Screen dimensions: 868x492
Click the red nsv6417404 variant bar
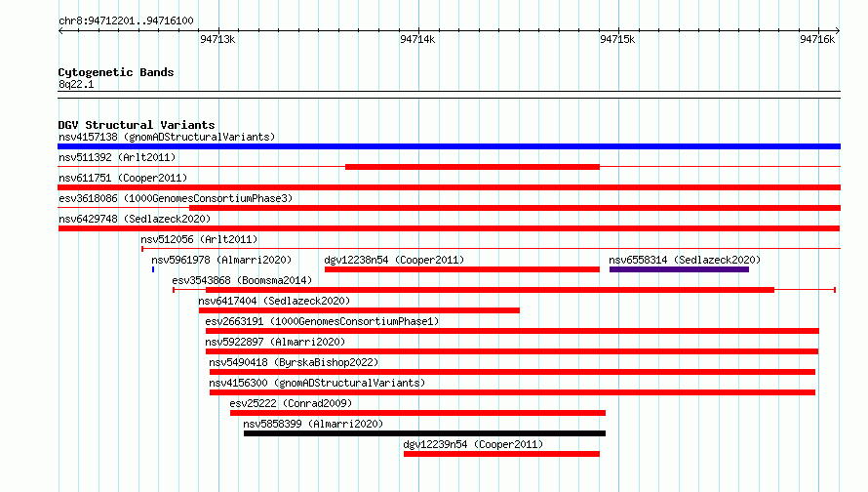[x=359, y=310]
